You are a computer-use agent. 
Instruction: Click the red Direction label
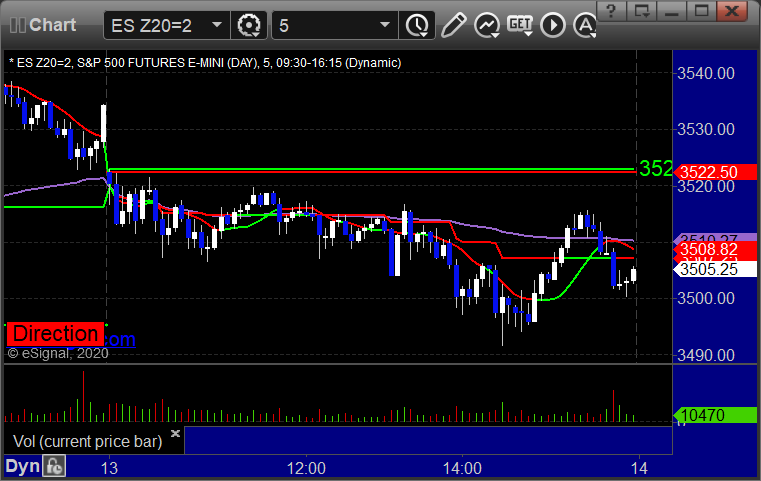click(55, 334)
